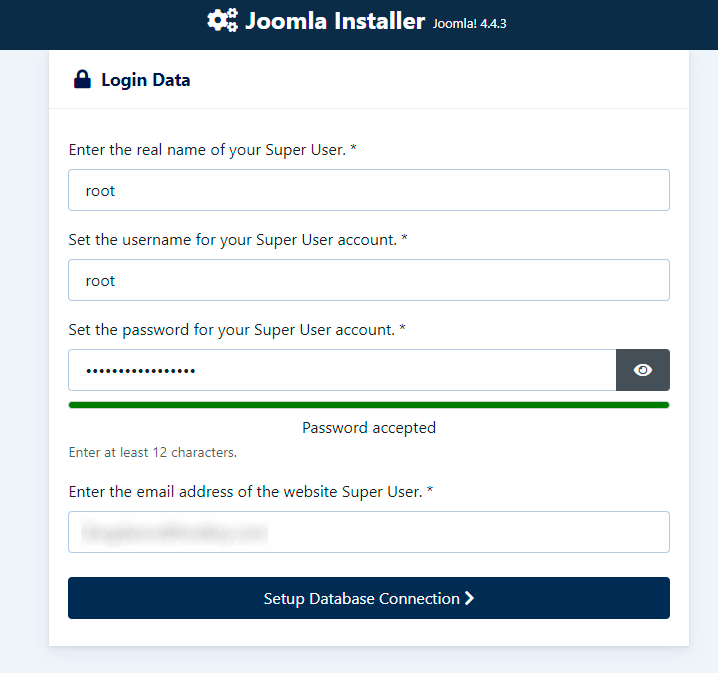This screenshot has height=673, width=718.
Task: Click the Joomla Installer title text
Action: [335, 21]
